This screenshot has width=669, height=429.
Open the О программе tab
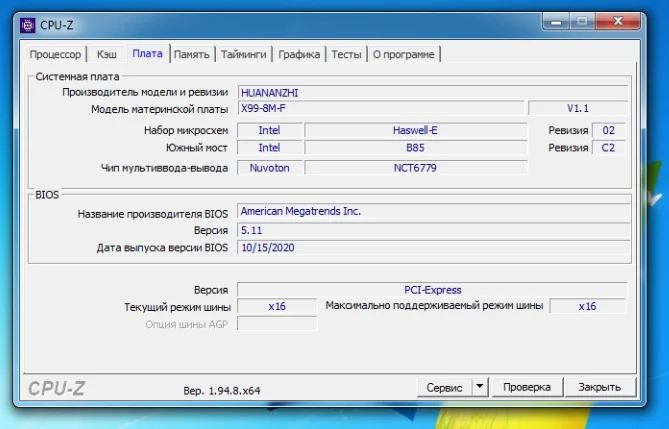click(404, 54)
